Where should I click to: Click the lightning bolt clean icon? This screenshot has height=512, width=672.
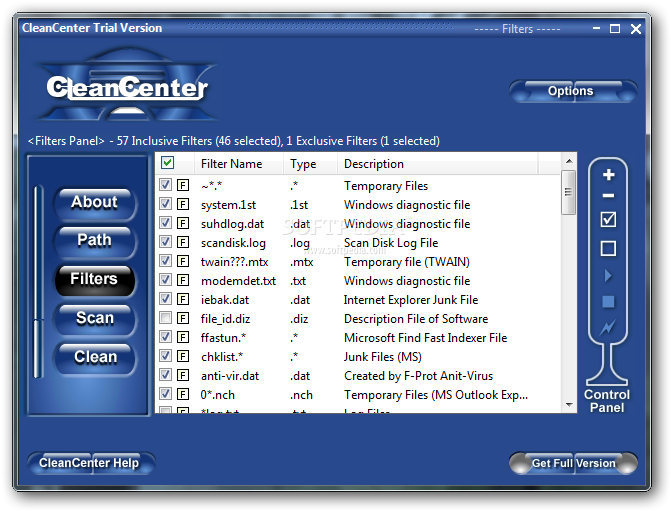608,328
